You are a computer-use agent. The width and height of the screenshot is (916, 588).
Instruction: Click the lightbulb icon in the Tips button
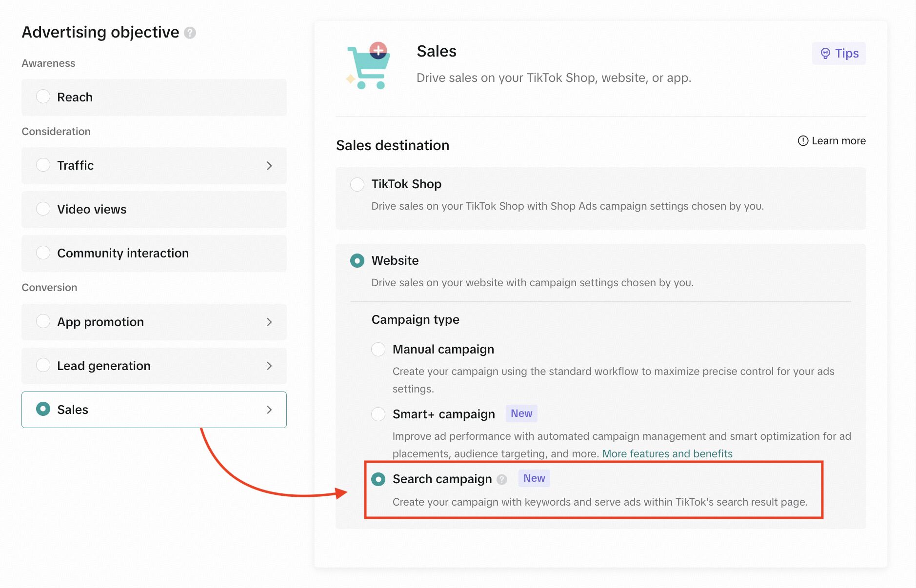(x=825, y=54)
